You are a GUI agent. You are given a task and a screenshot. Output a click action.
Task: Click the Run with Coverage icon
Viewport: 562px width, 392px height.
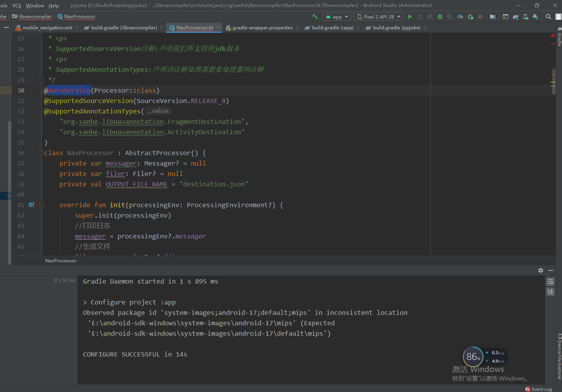[450, 17]
